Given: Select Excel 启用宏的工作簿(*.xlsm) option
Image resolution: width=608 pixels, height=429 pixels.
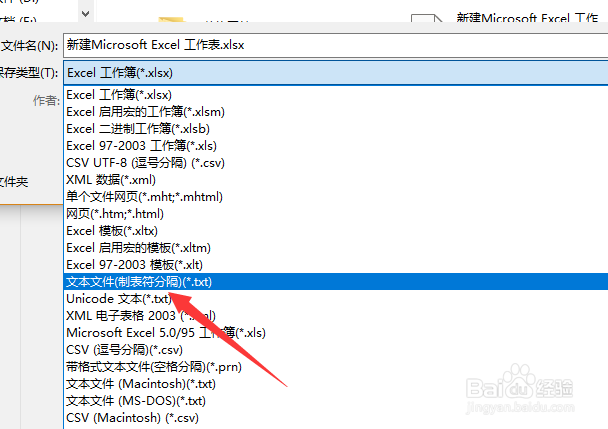Looking at the screenshot, I should tap(336, 112).
